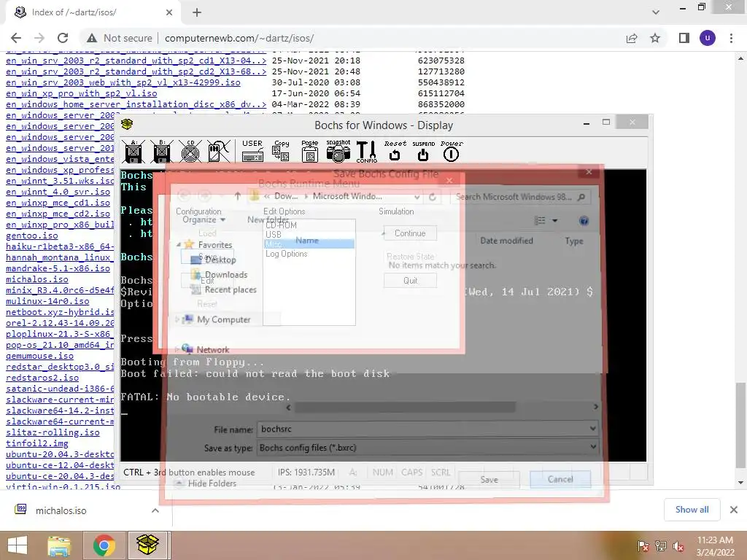This screenshot has width=747, height=560.
Task: Bookmark this page with the star icon
Action: [x=655, y=38]
